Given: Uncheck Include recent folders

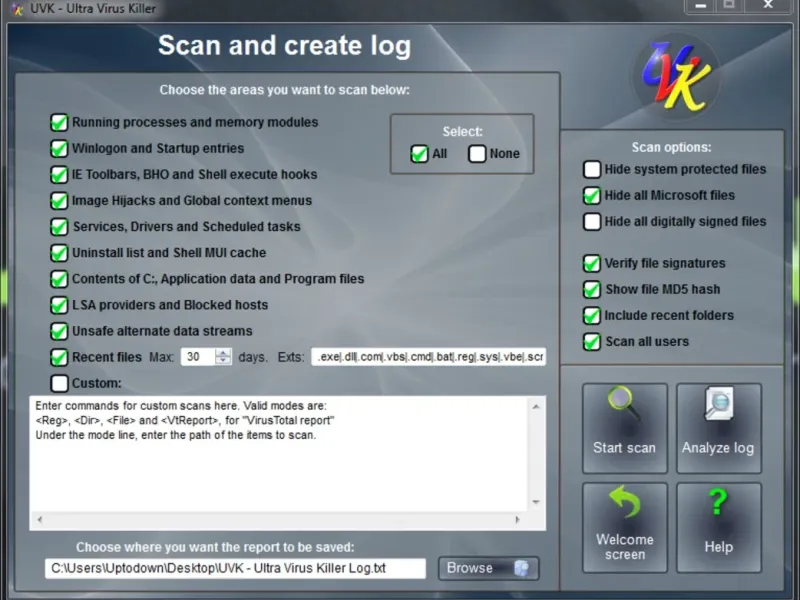Looking at the screenshot, I should click(x=592, y=315).
